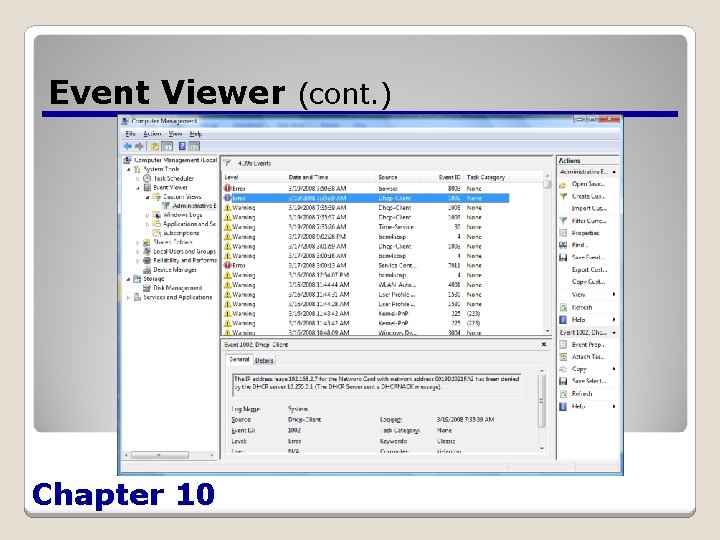Screen dimensions: 720x540
Task: Click the event list vertical scrollbar
Action: click(547, 253)
